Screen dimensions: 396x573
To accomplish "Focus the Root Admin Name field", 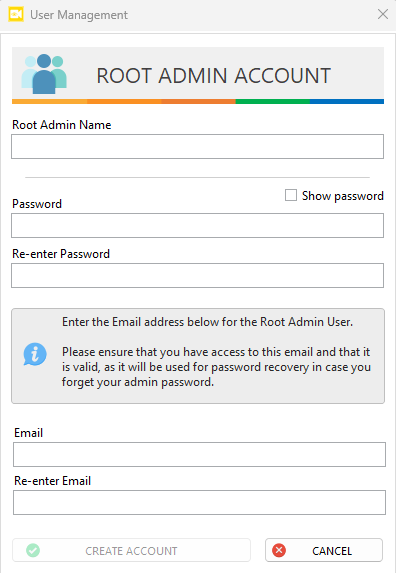I will [197, 147].
